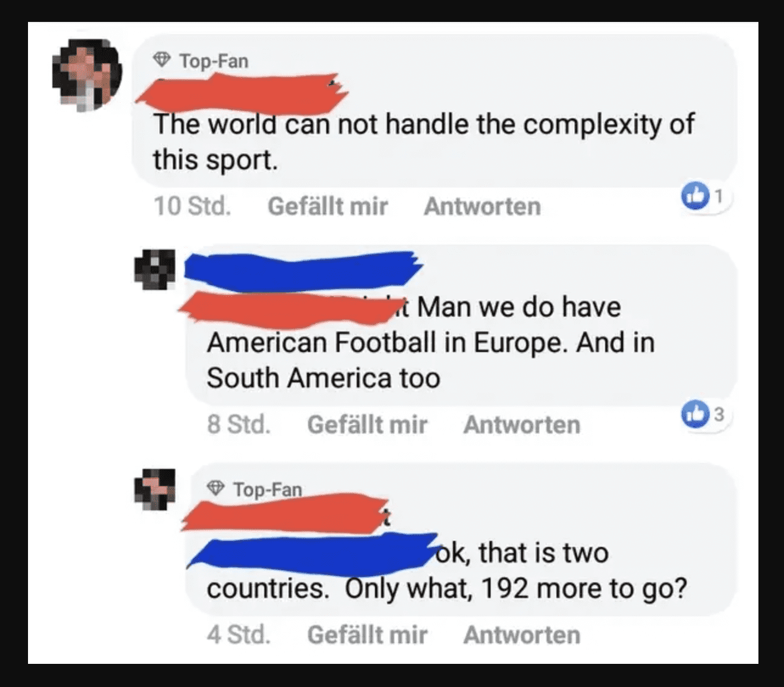Open the third commenter's small avatar

(155, 489)
